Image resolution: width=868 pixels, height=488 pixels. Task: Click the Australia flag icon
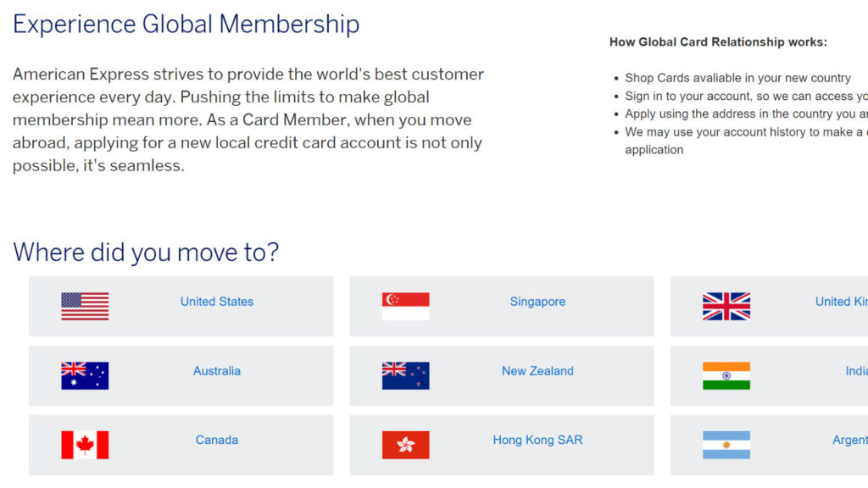point(84,374)
